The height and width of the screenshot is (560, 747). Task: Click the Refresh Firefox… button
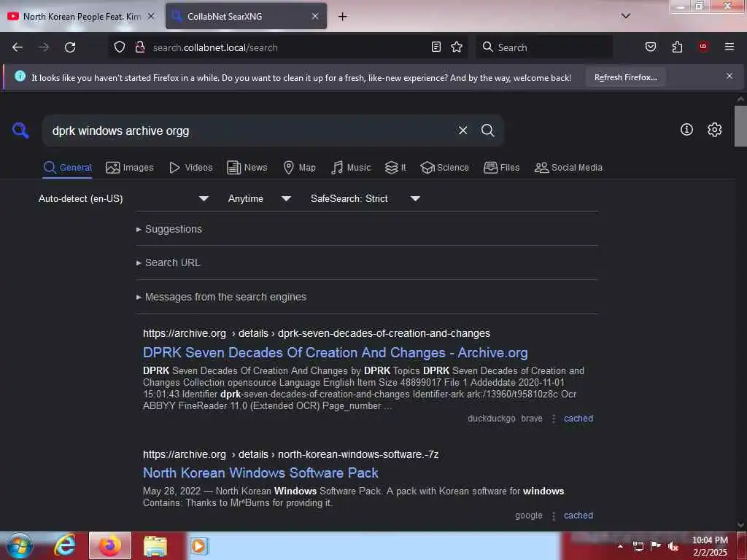pos(625,77)
